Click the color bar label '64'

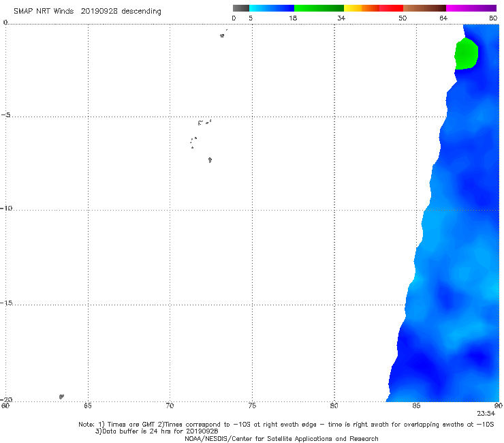click(x=443, y=18)
